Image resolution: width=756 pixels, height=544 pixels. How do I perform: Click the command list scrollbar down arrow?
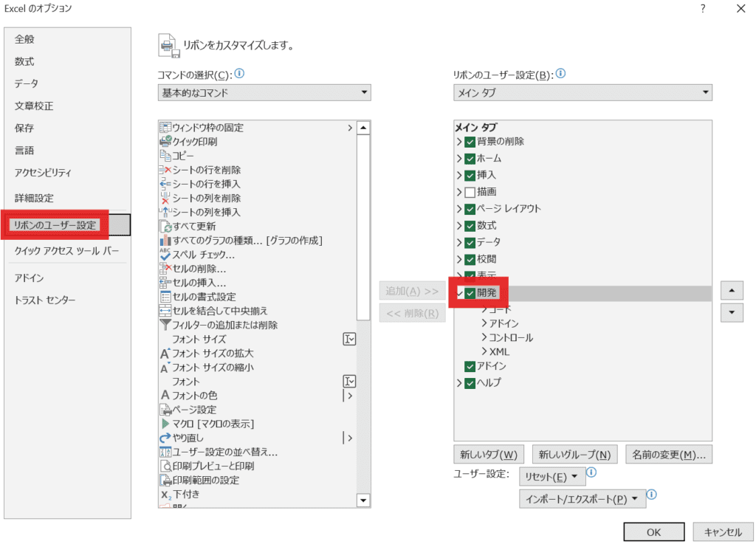363,500
